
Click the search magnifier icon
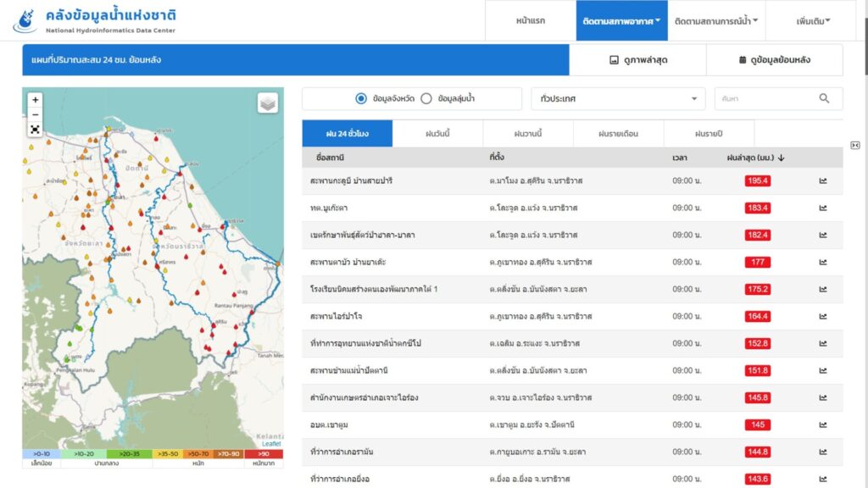pyautogui.click(x=824, y=98)
